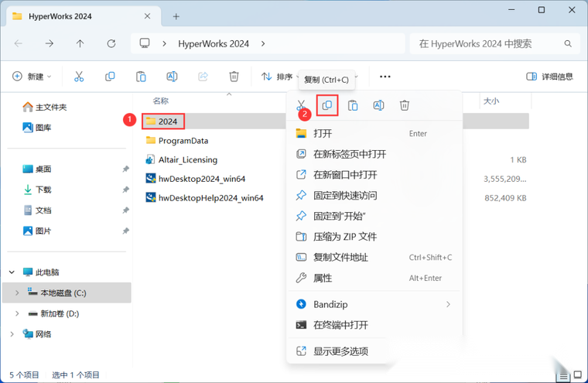
Task: Choose 压缩为 ZIP 文件
Action: [374, 237]
